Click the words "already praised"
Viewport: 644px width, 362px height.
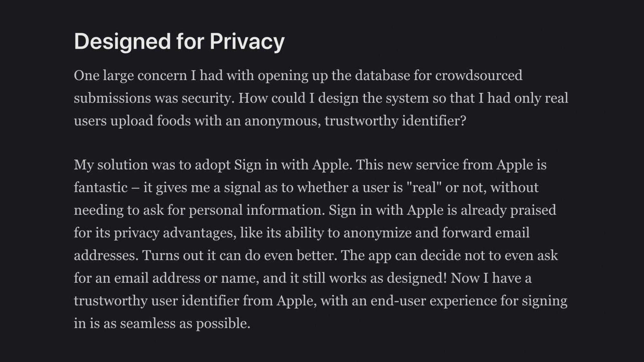point(508,210)
